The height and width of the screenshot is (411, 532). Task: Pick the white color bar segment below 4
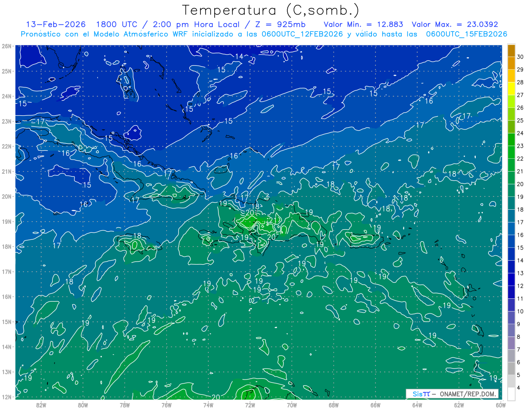[511, 394]
